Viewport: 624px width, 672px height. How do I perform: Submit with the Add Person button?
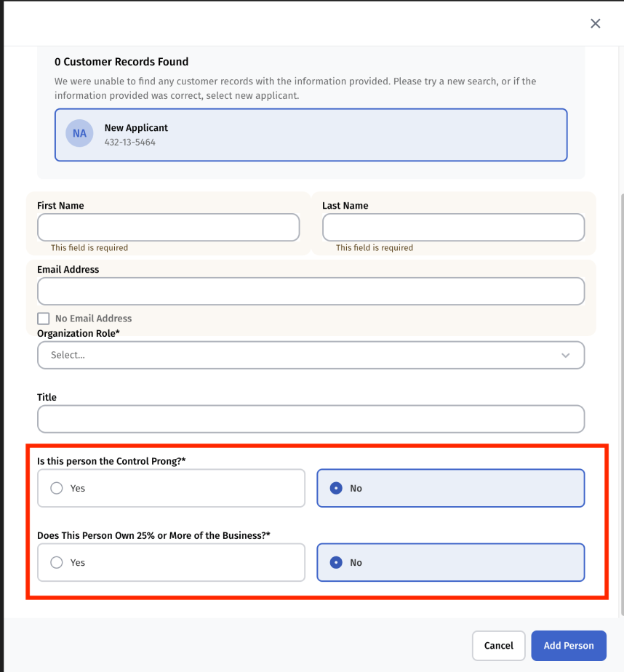tap(569, 646)
